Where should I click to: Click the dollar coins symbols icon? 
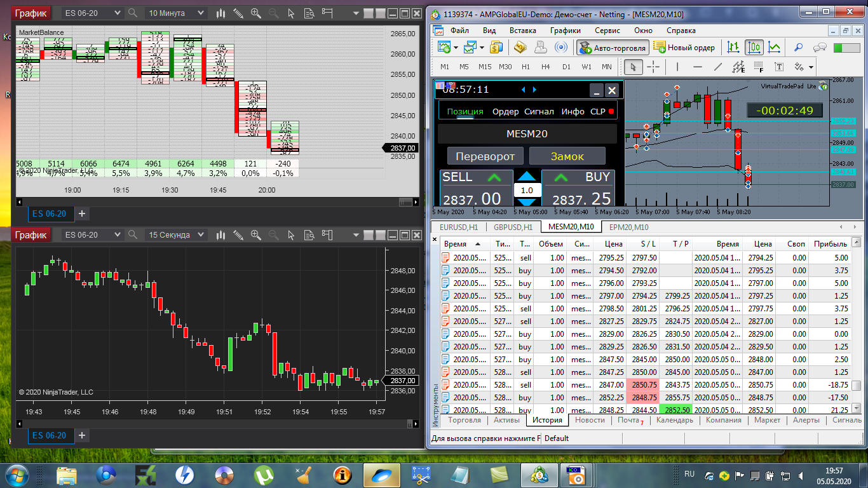pyautogui.click(x=496, y=47)
